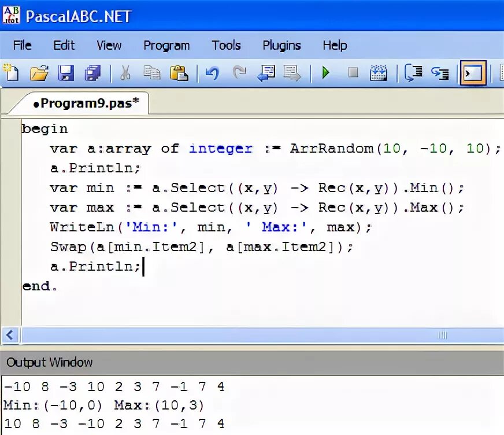The width and height of the screenshot is (504, 435).
Task: Open the Program menu
Action: (166, 45)
